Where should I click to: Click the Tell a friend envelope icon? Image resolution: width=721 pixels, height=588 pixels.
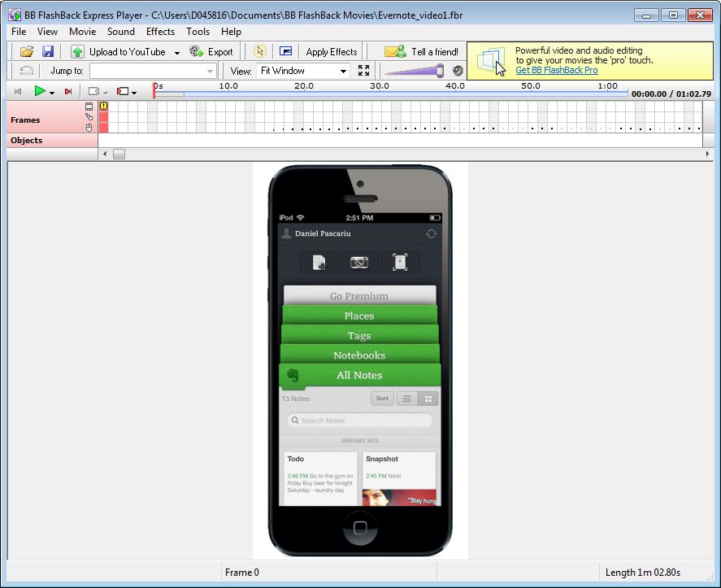(395, 51)
